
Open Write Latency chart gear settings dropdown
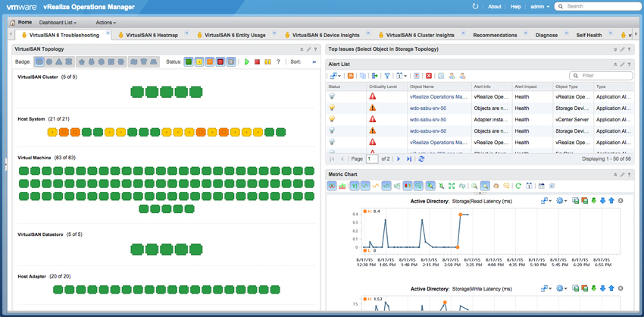pyautogui.click(x=561, y=289)
